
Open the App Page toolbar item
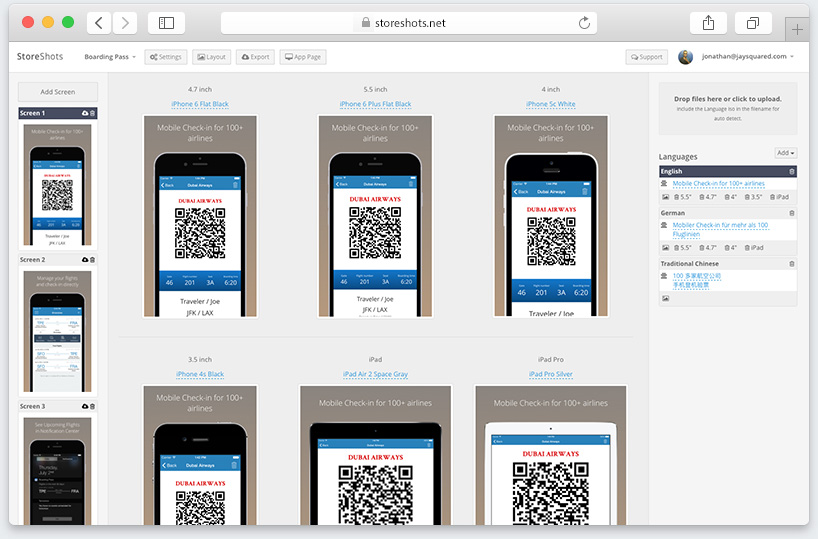point(302,57)
